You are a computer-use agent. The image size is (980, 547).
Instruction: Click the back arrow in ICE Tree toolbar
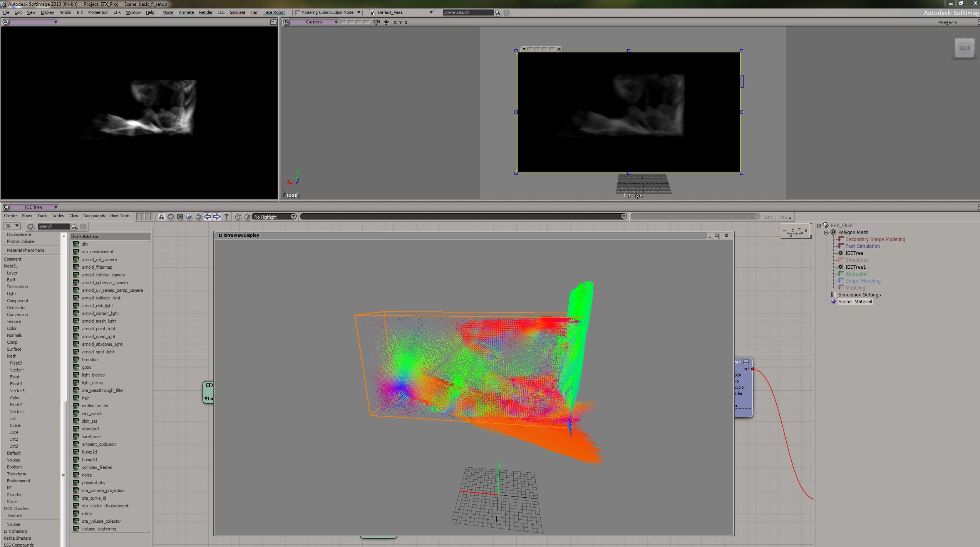tap(208, 217)
